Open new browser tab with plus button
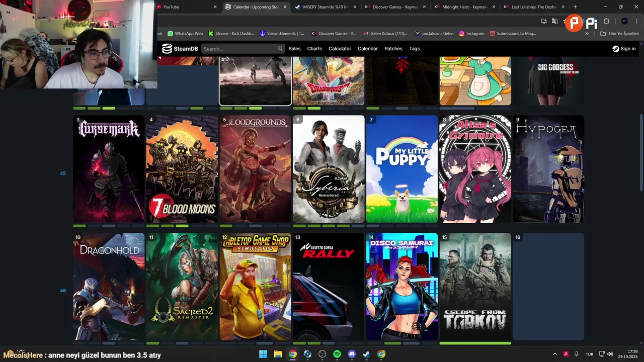The image size is (644, 362). tap(575, 7)
